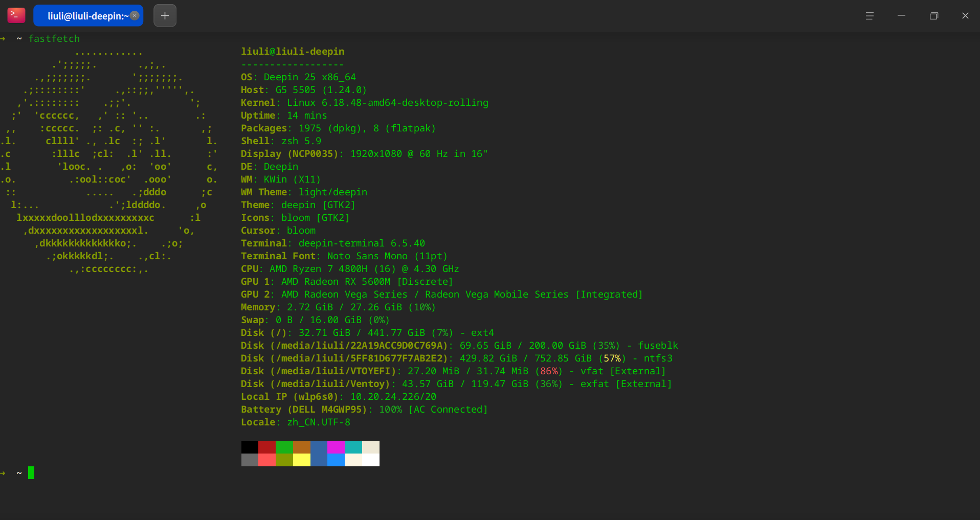The width and height of the screenshot is (980, 520).
Task: Click the yellow 57% disk usage value
Action: 612,358
